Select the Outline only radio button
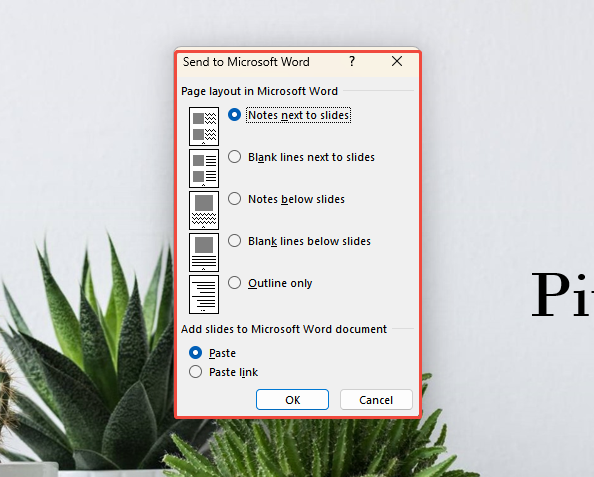Image resolution: width=594 pixels, height=477 pixels. click(234, 283)
